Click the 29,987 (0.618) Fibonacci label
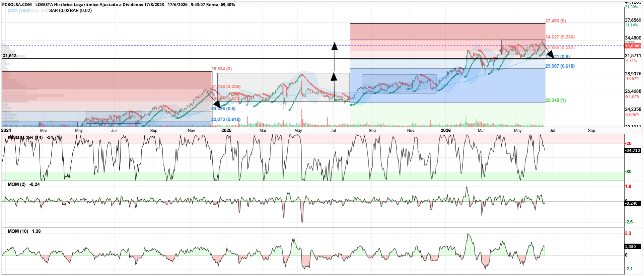The width and height of the screenshot is (644, 276). 560,66
